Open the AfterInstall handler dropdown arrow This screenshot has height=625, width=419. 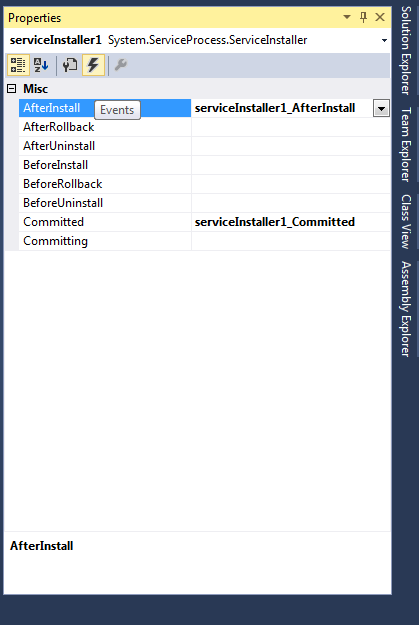click(381, 108)
